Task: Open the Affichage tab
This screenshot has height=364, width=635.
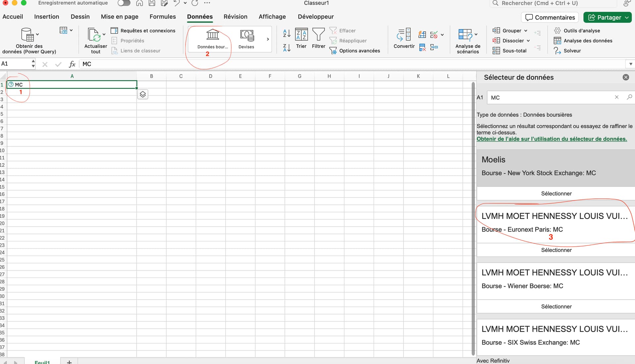Action: [x=272, y=17]
